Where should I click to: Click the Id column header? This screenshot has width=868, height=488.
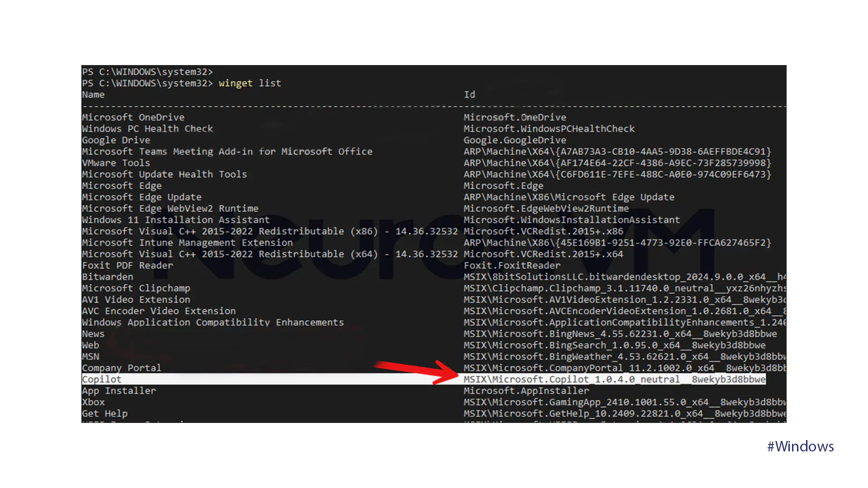point(469,95)
